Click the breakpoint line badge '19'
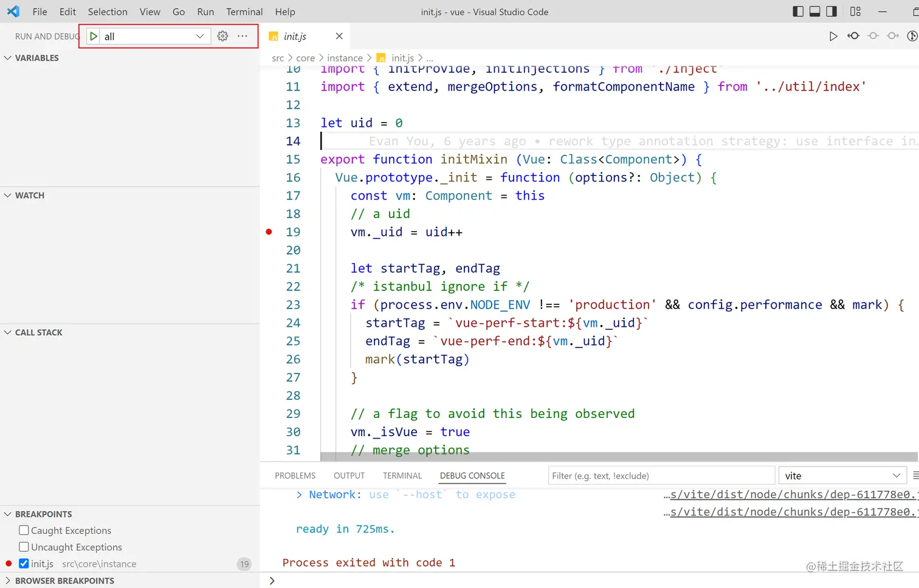 point(244,564)
